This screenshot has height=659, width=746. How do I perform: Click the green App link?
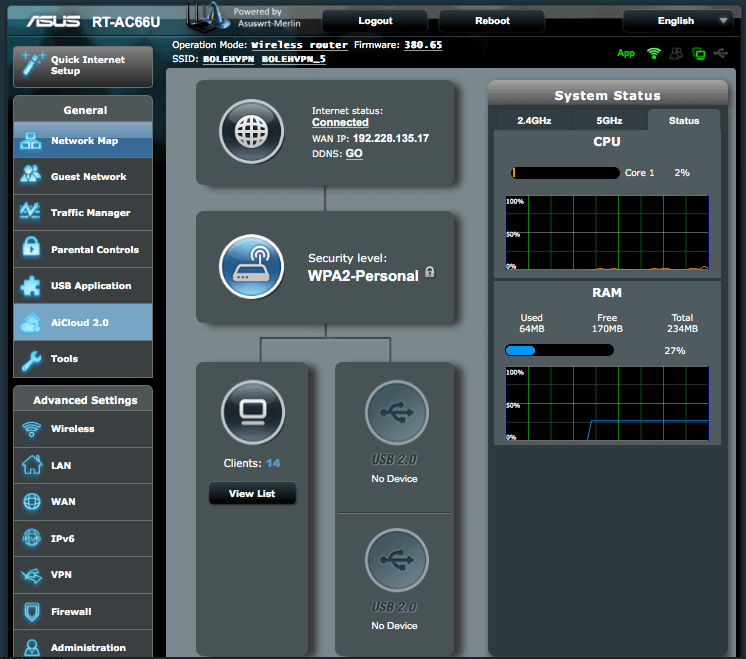(x=626, y=53)
